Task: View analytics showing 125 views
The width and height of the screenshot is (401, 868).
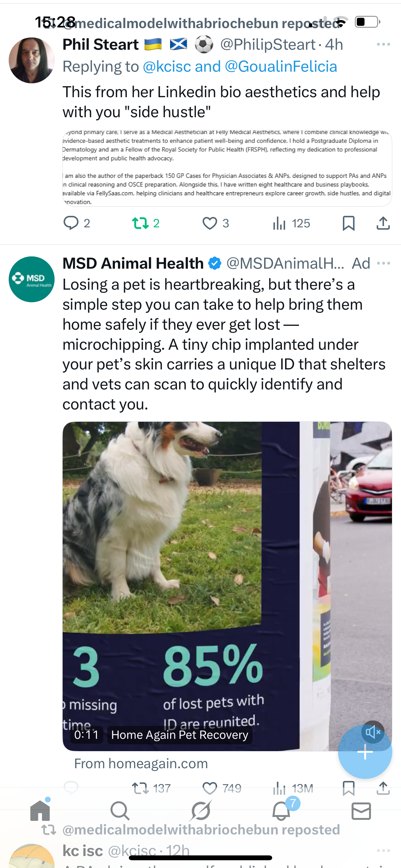Action: click(x=291, y=223)
